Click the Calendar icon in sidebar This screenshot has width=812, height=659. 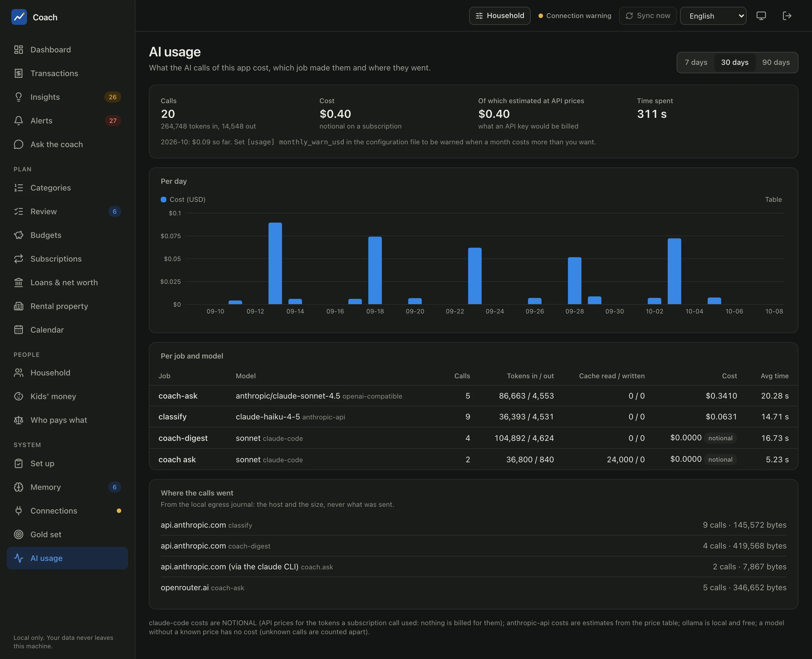click(x=19, y=330)
